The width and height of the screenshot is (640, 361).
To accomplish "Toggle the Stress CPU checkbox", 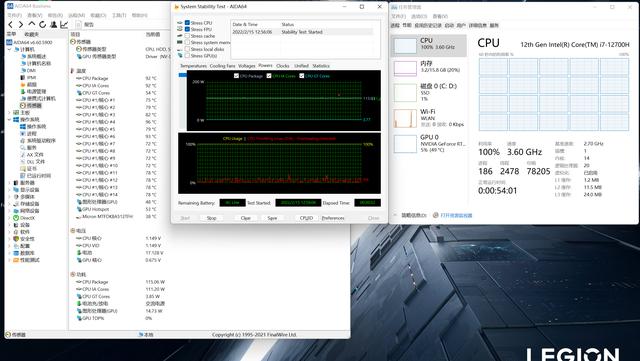I will coord(187,23).
